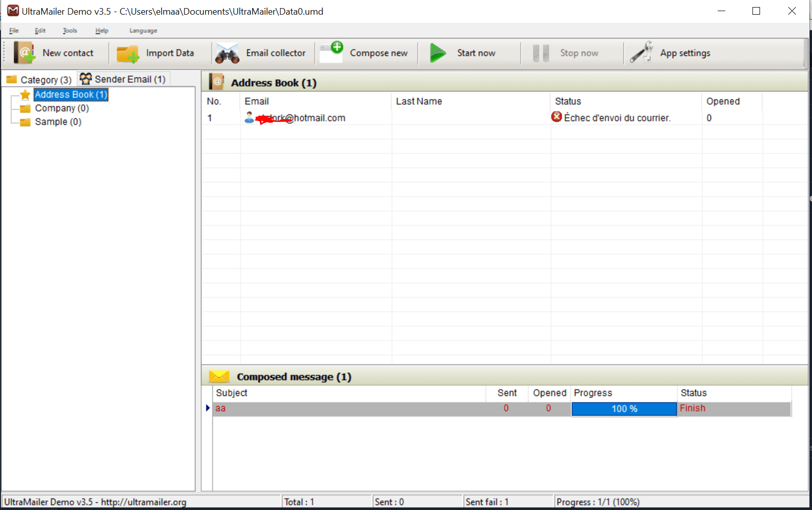Click the star icon beside Address Book

(25, 94)
